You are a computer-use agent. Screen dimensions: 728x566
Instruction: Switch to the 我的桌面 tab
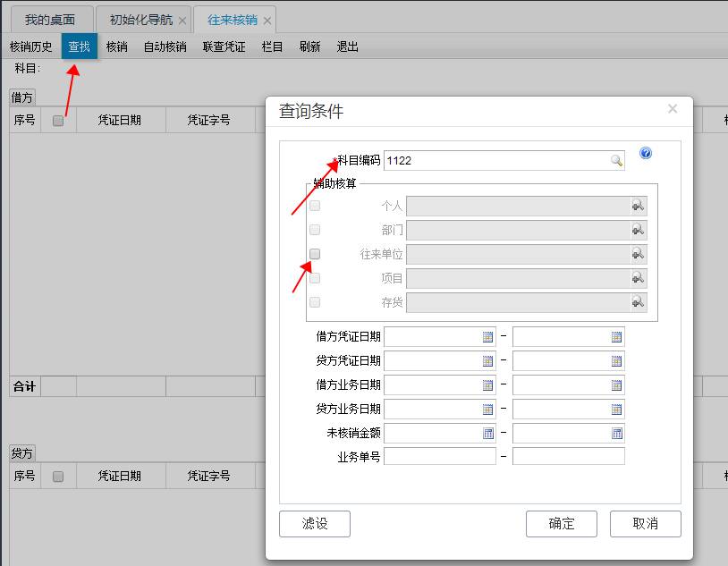coord(50,17)
